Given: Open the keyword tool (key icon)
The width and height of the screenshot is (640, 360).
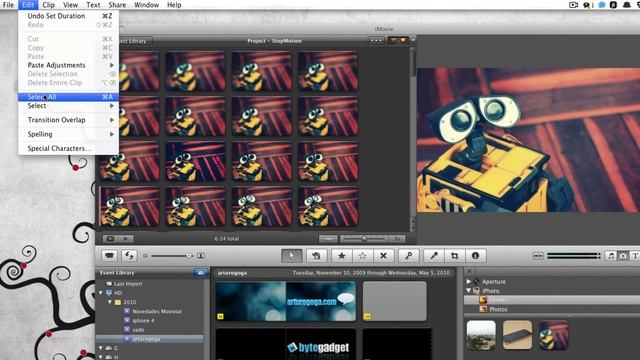Looking at the screenshot, I should point(409,256).
